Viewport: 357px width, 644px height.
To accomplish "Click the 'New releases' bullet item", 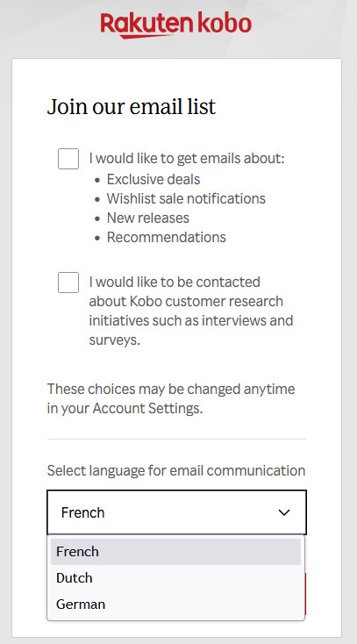I will [148, 218].
